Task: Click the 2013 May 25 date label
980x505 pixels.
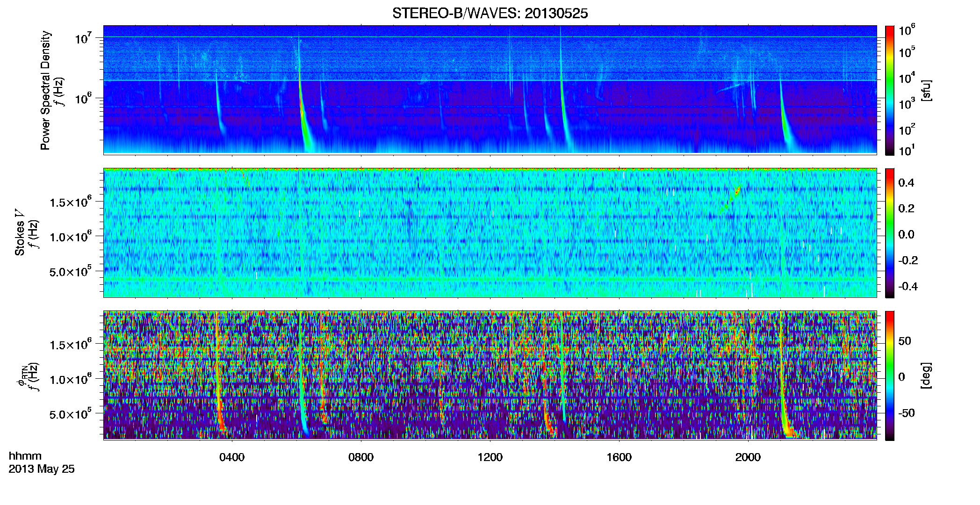Action: tap(42, 469)
